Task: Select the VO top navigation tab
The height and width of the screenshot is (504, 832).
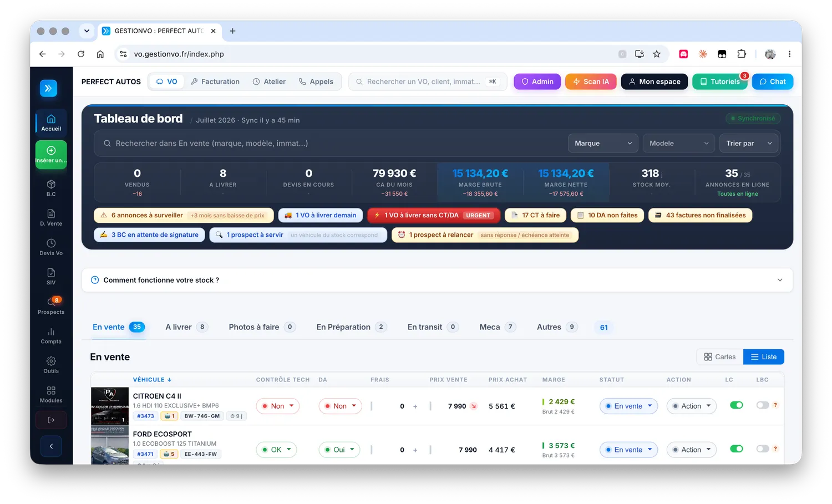Action: click(x=167, y=82)
